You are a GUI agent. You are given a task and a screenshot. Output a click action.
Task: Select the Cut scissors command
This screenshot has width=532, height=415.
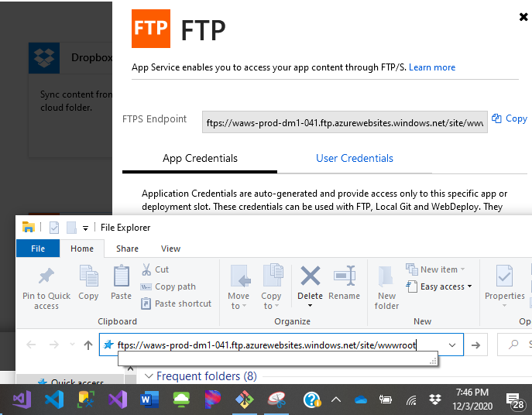pyautogui.click(x=155, y=269)
